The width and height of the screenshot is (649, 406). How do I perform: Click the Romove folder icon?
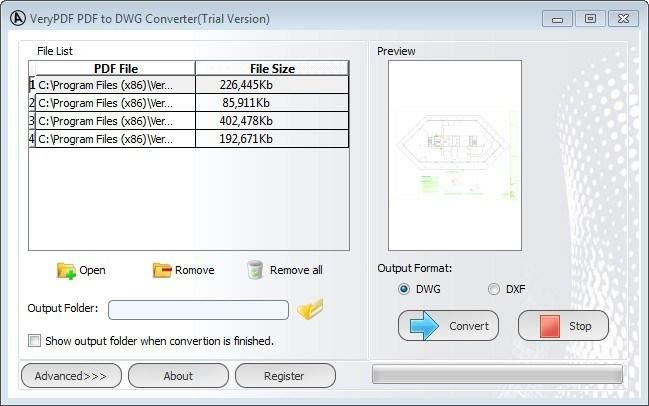(x=162, y=270)
